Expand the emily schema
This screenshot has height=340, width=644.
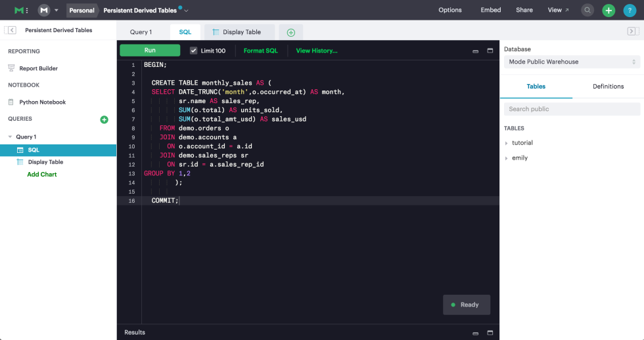(507, 158)
